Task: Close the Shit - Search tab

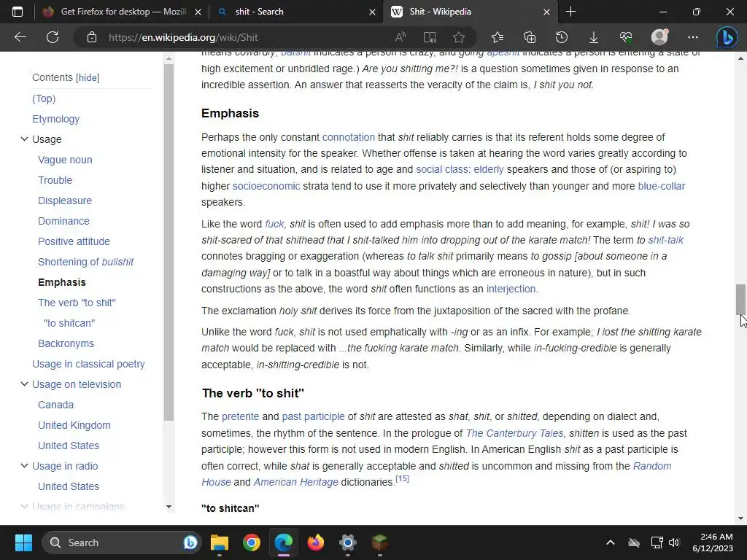Action: click(373, 12)
